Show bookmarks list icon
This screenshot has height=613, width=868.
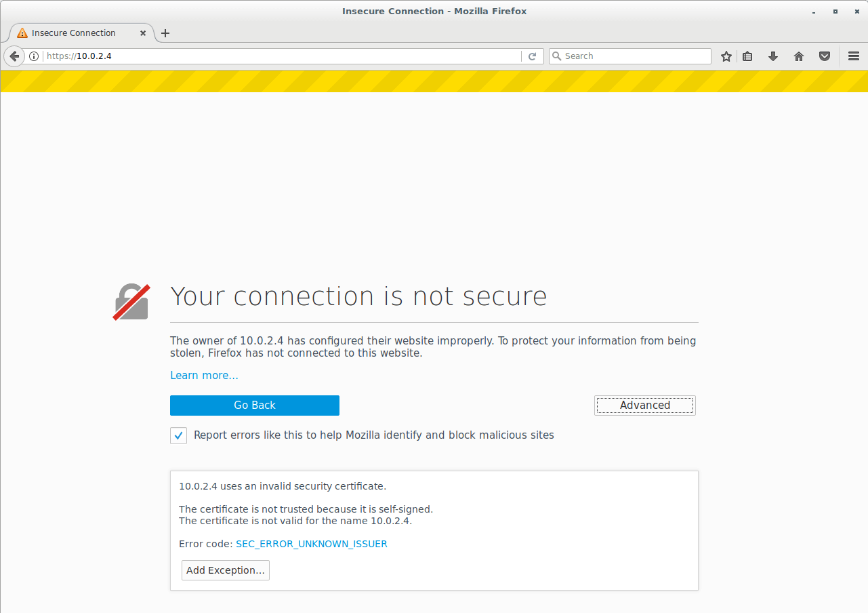(747, 56)
